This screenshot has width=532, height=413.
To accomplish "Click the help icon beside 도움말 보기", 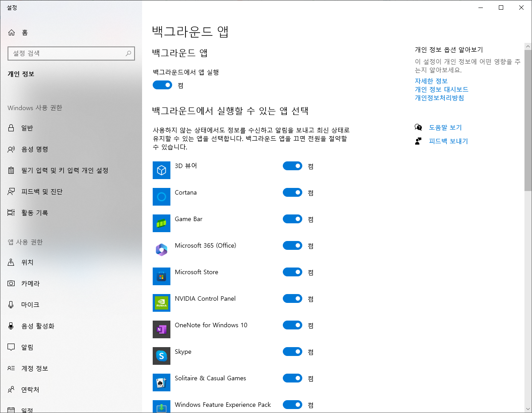I will [x=418, y=127].
